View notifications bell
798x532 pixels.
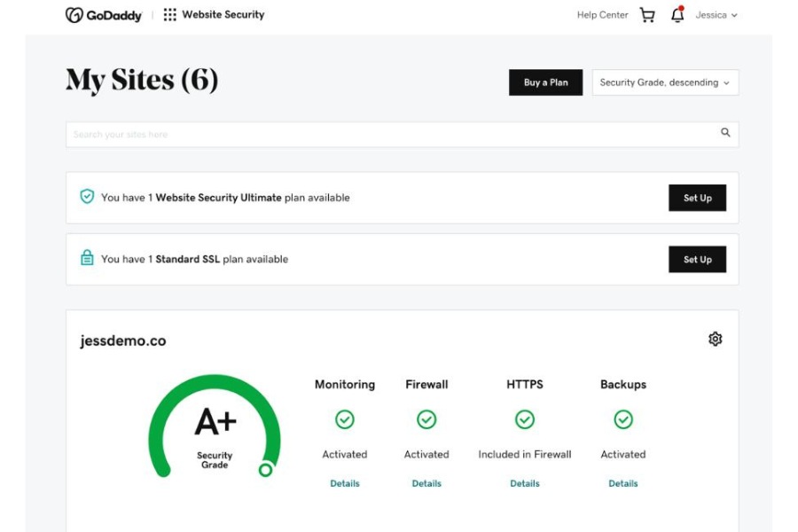click(x=677, y=15)
